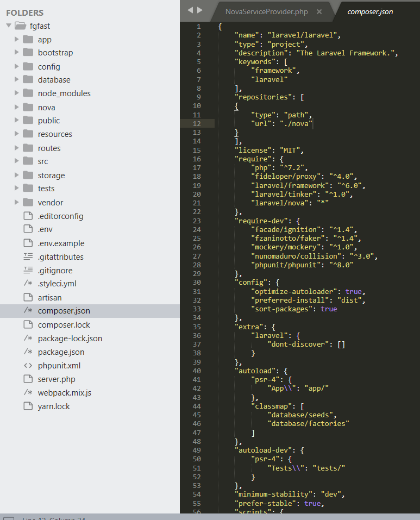Click the file icon beside webpack.mix.js
Screen dimensions: 420x520
click(29, 393)
